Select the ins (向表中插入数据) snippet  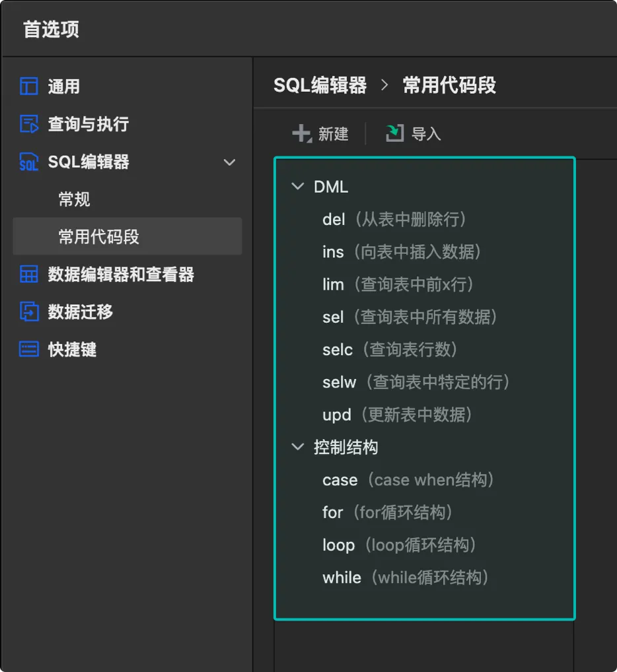(x=402, y=252)
